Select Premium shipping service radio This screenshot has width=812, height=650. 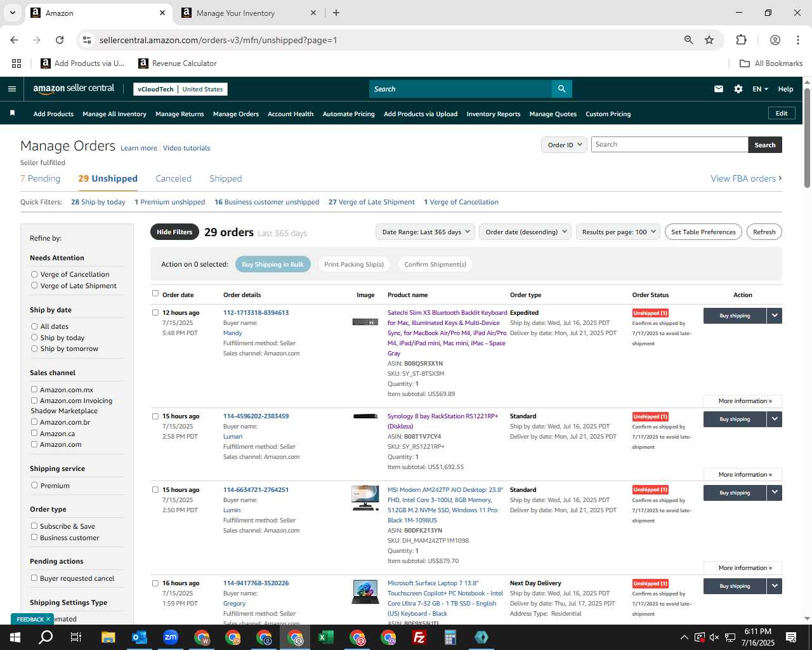tap(34, 486)
